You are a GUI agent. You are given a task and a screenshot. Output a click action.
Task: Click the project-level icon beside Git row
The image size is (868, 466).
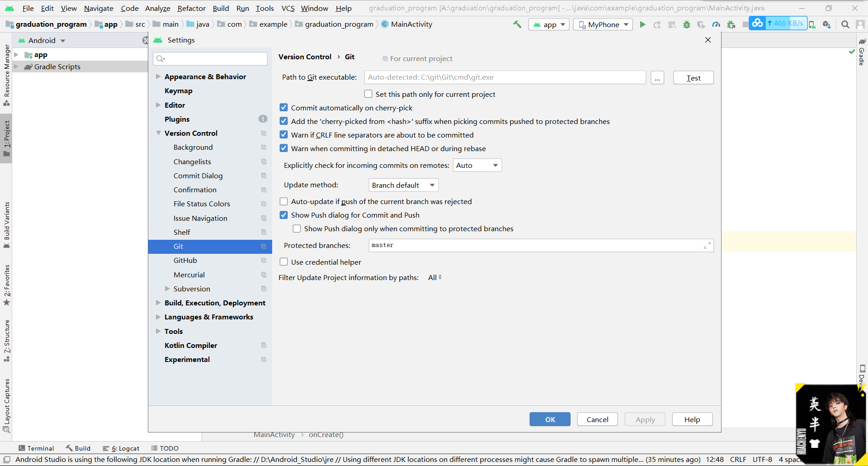[264, 247]
